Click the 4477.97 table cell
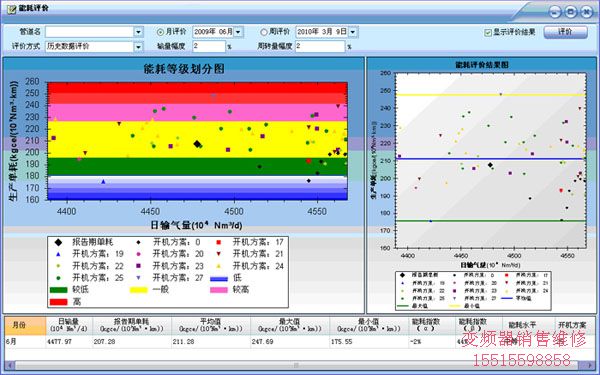600x375 pixels. click(69, 342)
